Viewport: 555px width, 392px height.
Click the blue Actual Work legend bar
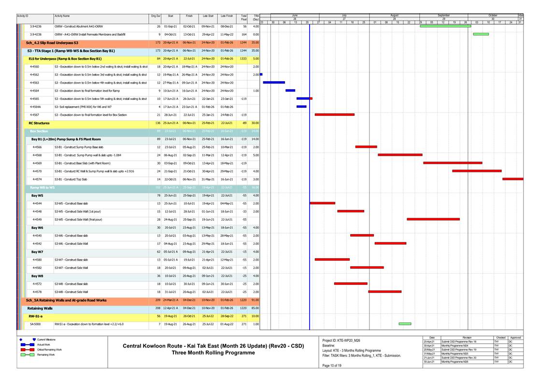(28, 344)
